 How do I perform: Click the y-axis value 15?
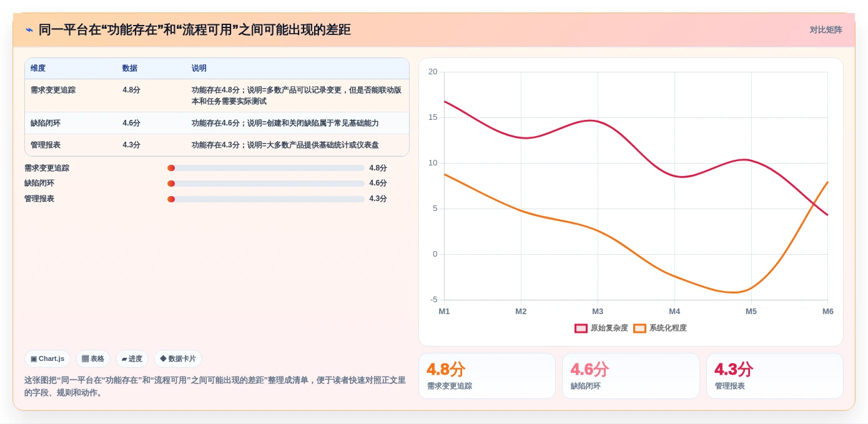[433, 117]
